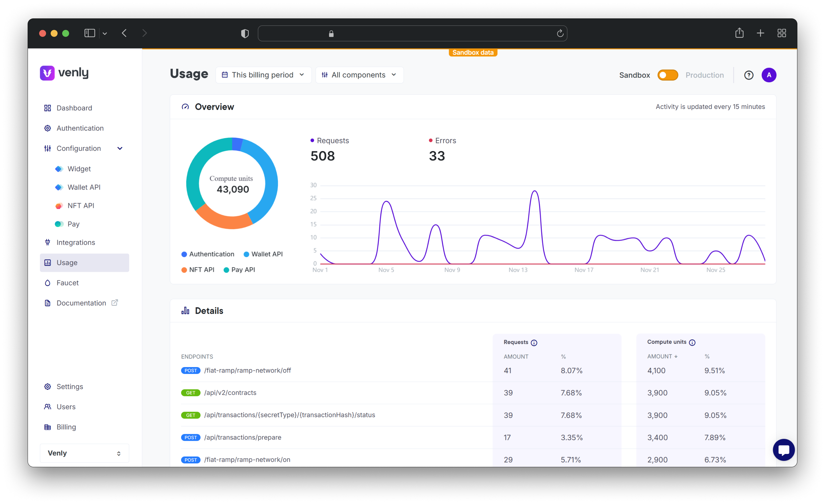Click the Details bar chart icon
This screenshot has height=504, width=825.
[186, 311]
